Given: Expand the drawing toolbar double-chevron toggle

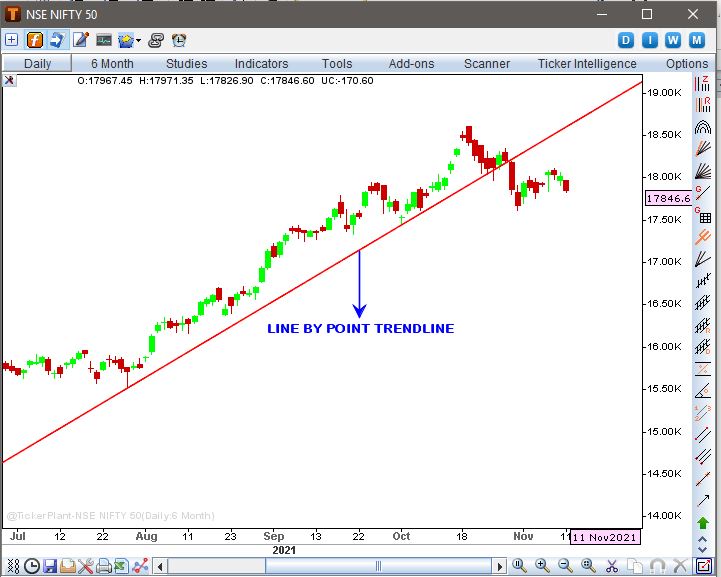Looking at the screenshot, I should coord(702,544).
